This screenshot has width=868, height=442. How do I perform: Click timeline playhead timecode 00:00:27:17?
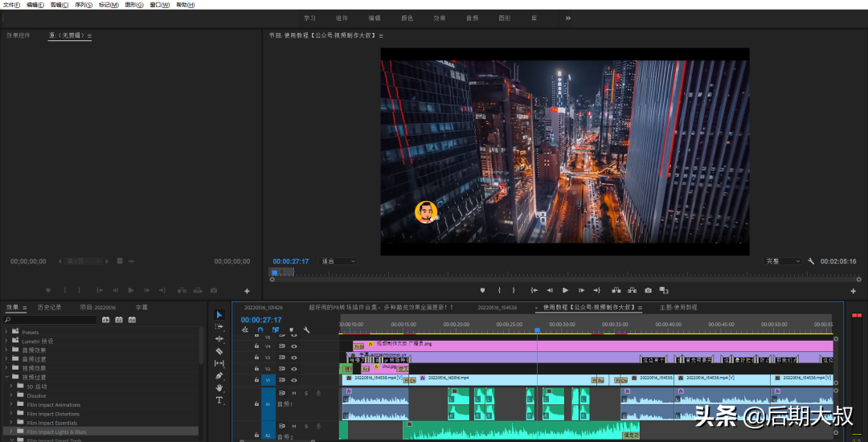(261, 320)
